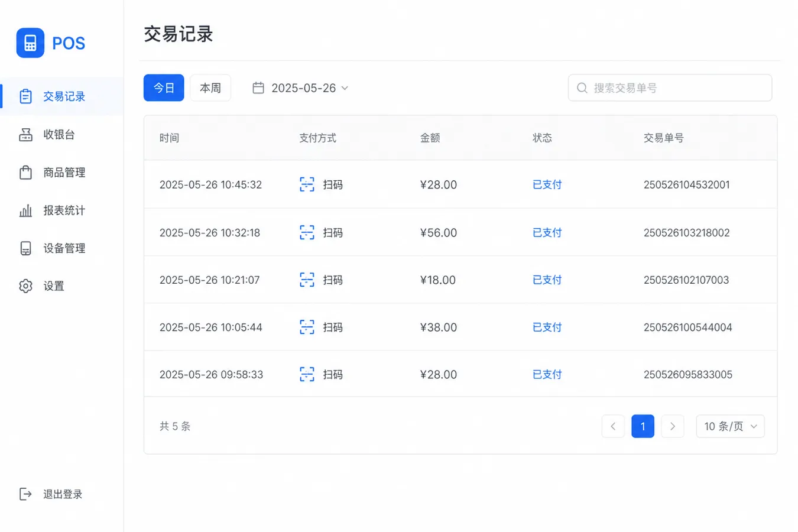Click the 时间 column header
The width and height of the screenshot is (798, 532).
[169, 138]
